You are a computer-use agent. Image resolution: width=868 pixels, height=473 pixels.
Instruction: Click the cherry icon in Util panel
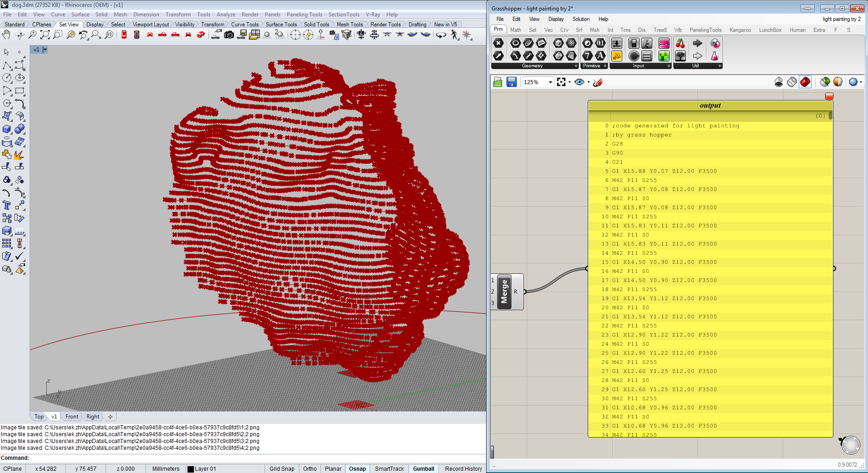[x=680, y=44]
